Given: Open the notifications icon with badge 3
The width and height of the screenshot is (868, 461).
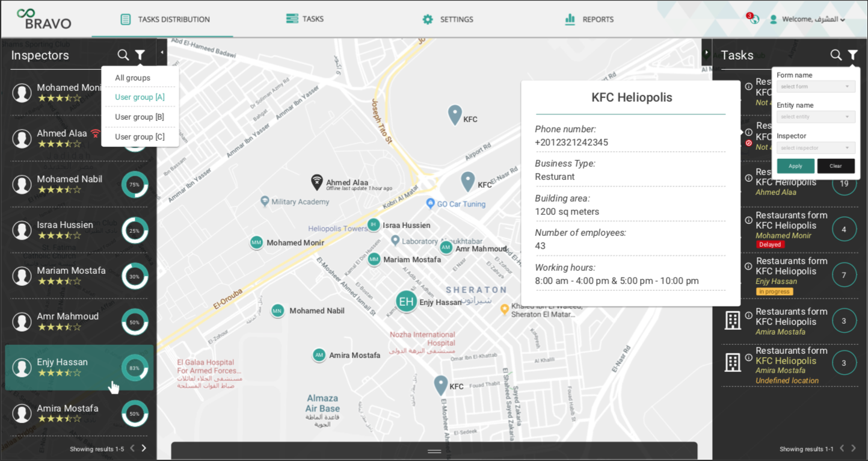Looking at the screenshot, I should point(753,19).
